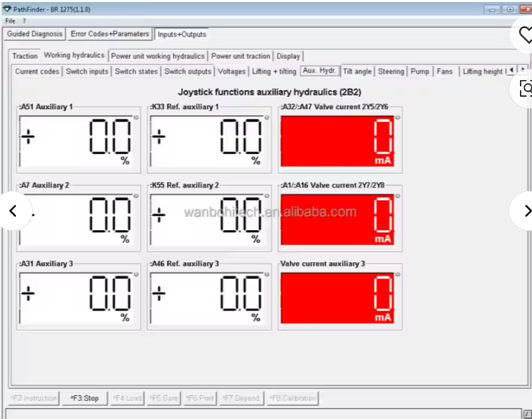Click the F3:Stop button
This screenshot has width=532, height=419.
click(85, 398)
